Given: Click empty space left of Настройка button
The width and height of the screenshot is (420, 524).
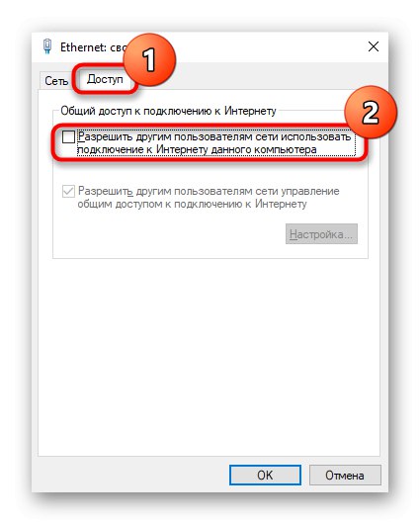Looking at the screenshot, I should pos(167,234).
